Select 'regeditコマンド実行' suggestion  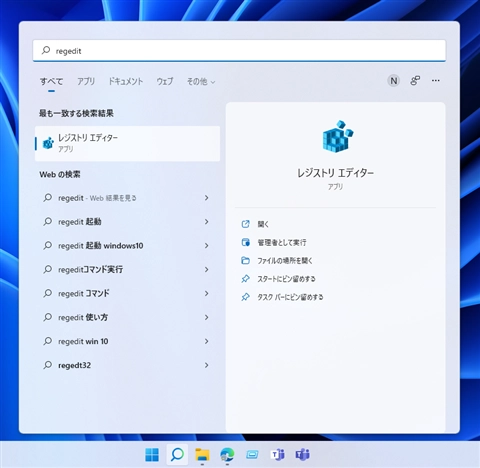[127, 269]
